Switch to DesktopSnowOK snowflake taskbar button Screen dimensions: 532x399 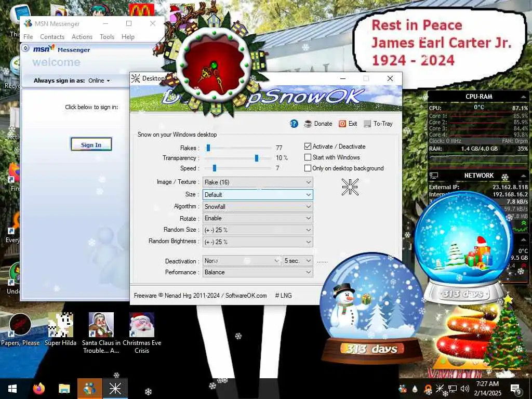coord(115,389)
